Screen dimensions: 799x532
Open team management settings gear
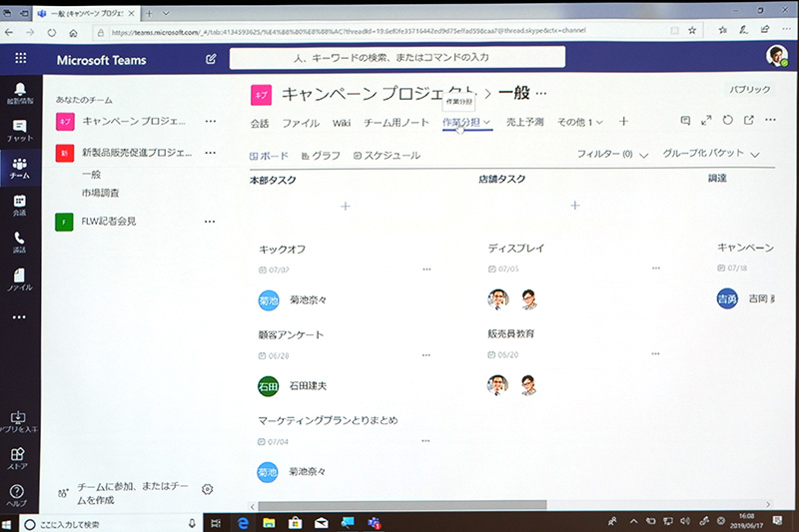(x=208, y=489)
